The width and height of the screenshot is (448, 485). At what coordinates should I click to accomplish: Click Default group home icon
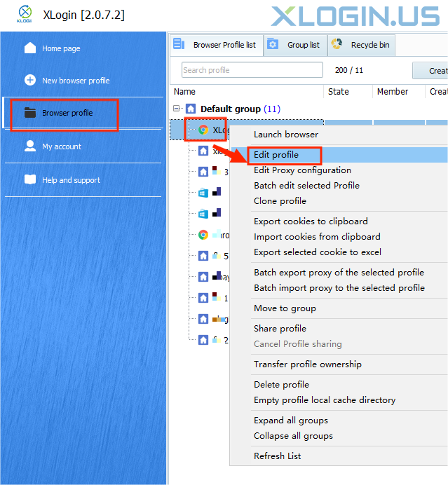click(x=191, y=109)
